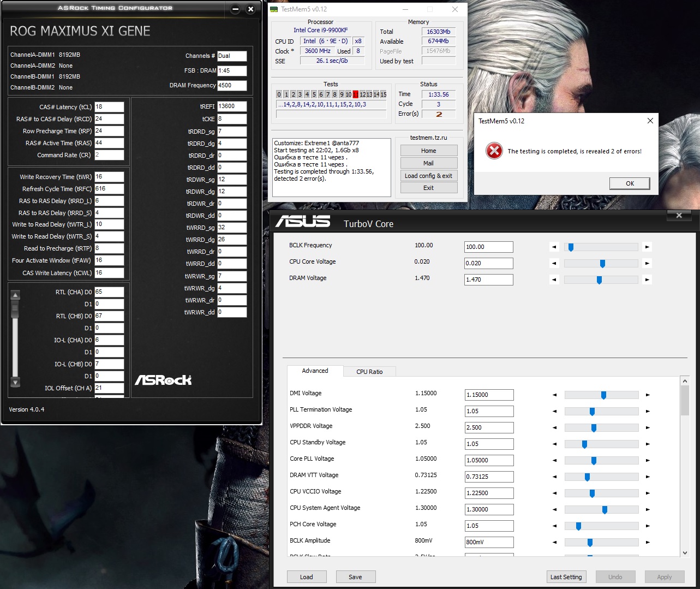This screenshot has width=700, height=589.
Task: Decrease CPU System Agent Voltage with left arrow
Action: 555,509
